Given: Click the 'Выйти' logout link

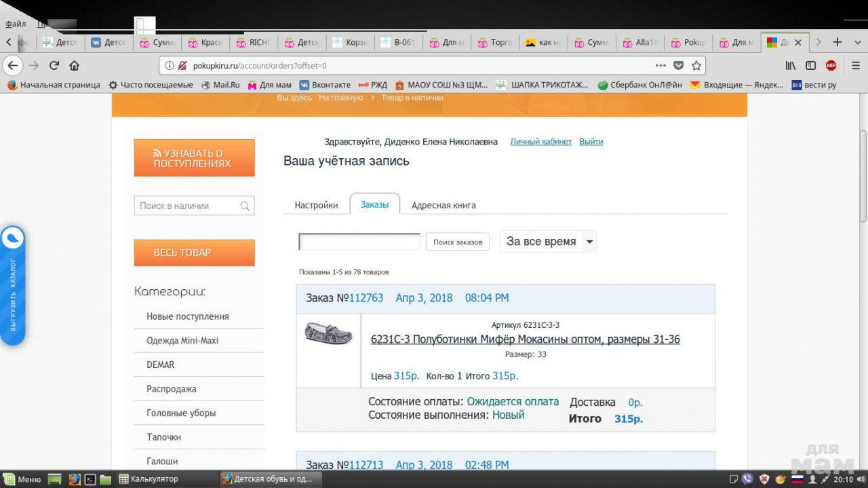Looking at the screenshot, I should pyautogui.click(x=591, y=142).
